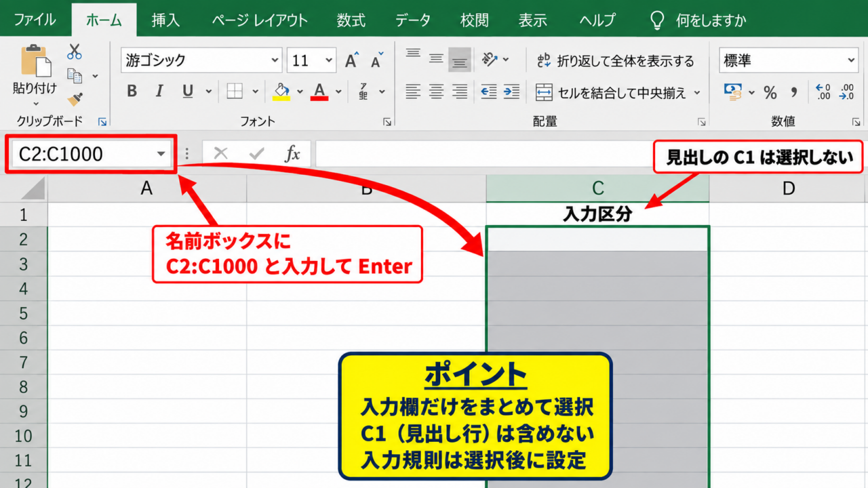
Task: Expand the Name Box dropdown arrow
Action: [161, 154]
